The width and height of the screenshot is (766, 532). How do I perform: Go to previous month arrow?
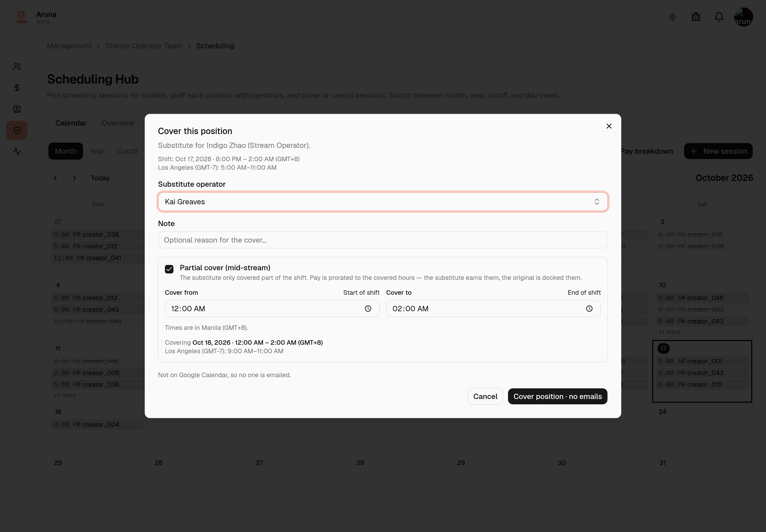click(55, 178)
